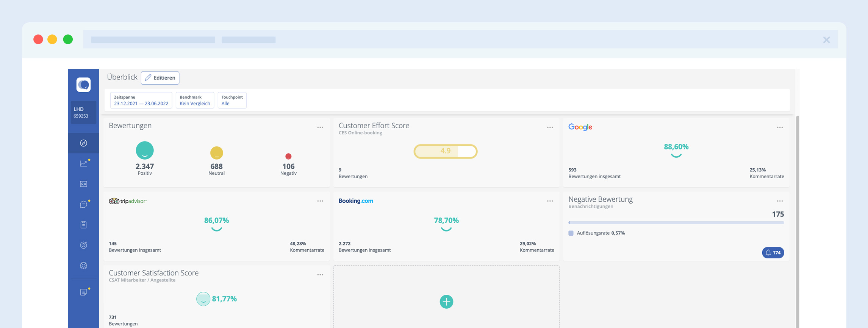The width and height of the screenshot is (868, 328).
Task: Open the Customer Effort Score options menu
Action: click(x=550, y=127)
